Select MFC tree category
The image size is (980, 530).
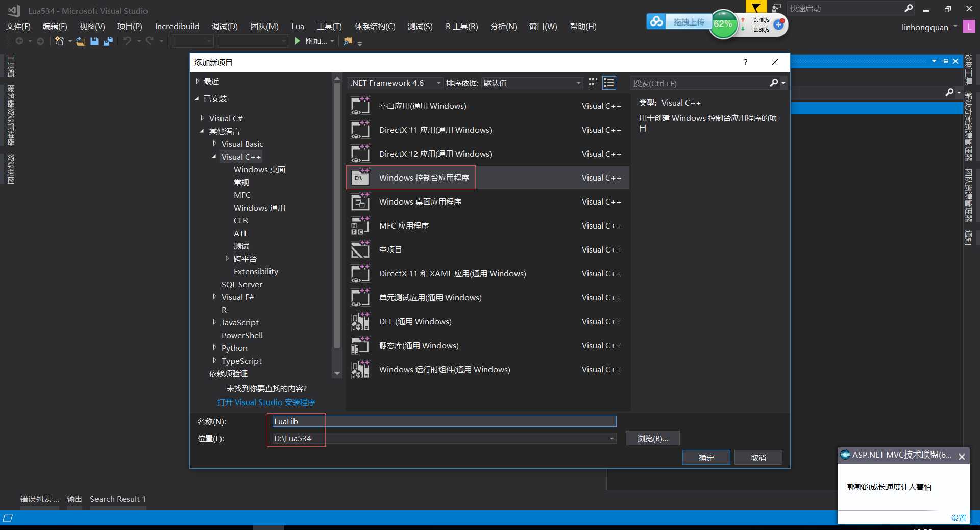coord(242,195)
